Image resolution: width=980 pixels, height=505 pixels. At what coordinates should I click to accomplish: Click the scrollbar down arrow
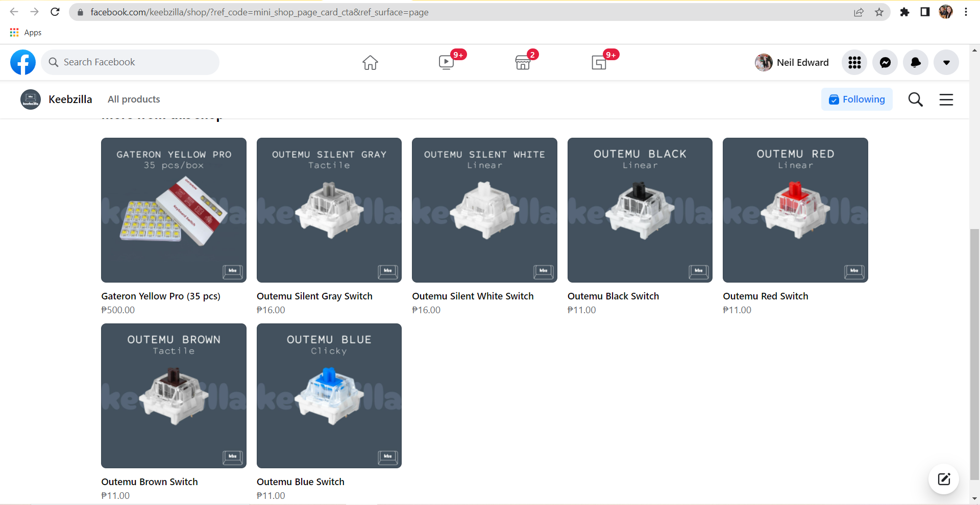974,498
